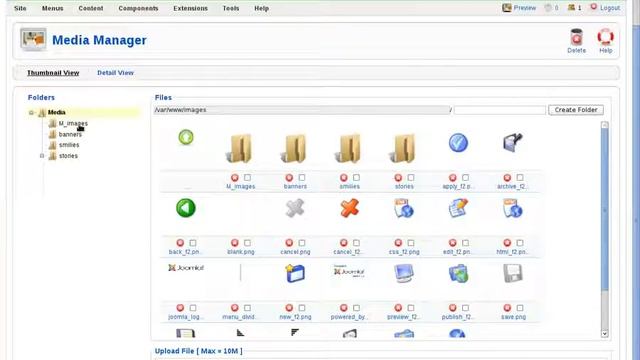Click the apply_f2 blue checkmark image
This screenshot has width=640, height=360.
pyautogui.click(x=458, y=143)
